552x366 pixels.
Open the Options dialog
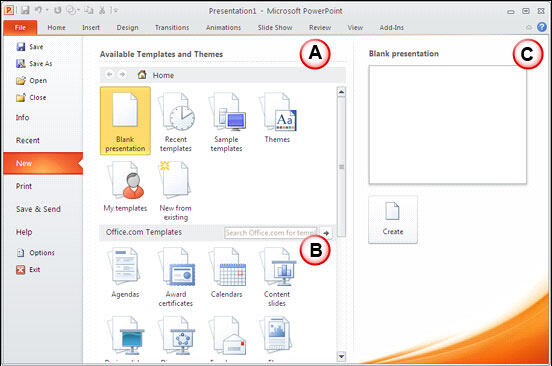pos(36,253)
